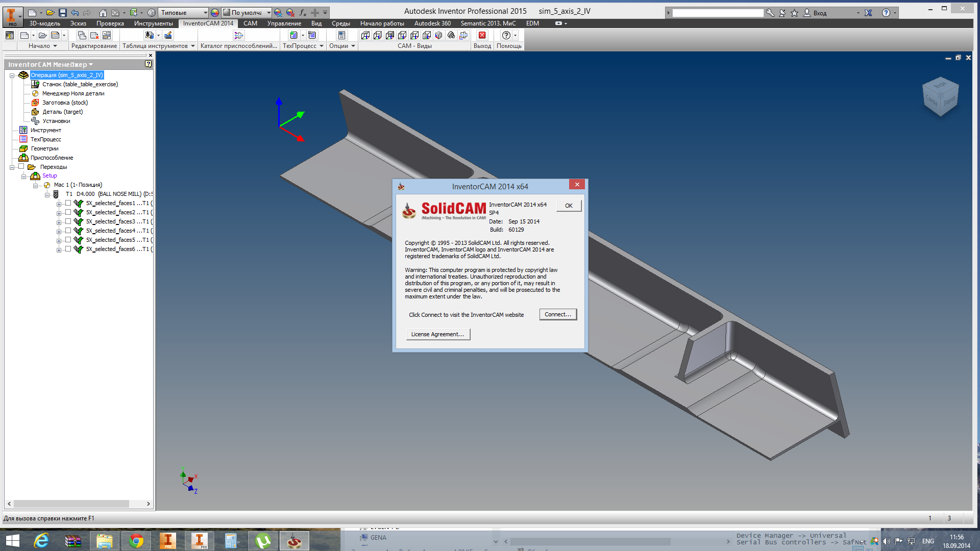Image resolution: width=980 pixels, height=551 pixels.
Task: Click the binoculars search icon in the title bar
Action: pos(770,13)
